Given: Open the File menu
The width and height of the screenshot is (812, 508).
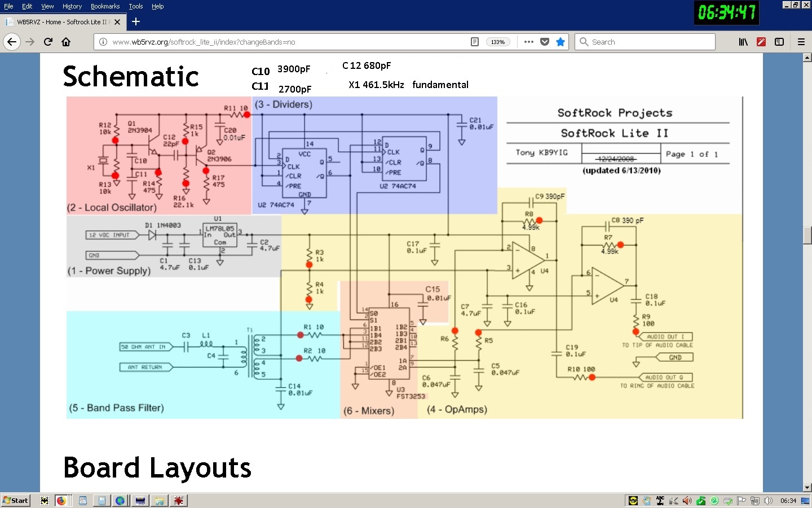Looking at the screenshot, I should tap(8, 6).
